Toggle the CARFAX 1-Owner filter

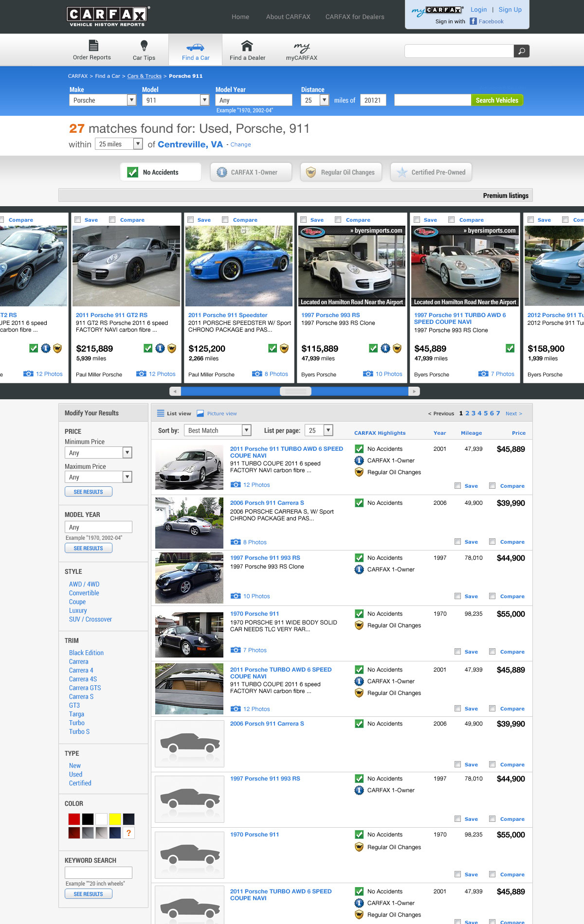pos(251,172)
